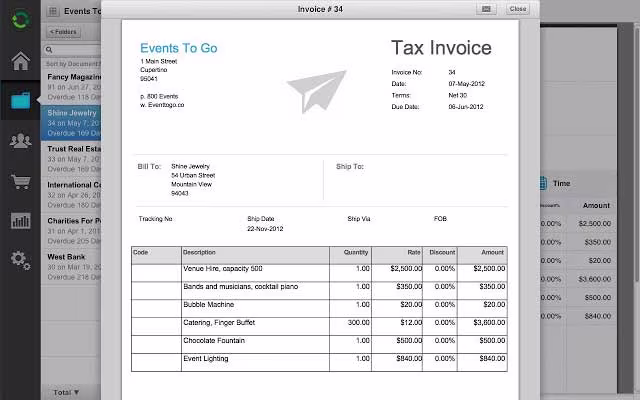This screenshot has height=400, width=640.
Task: Select the Charities For invoice row
Action: [x=71, y=231]
